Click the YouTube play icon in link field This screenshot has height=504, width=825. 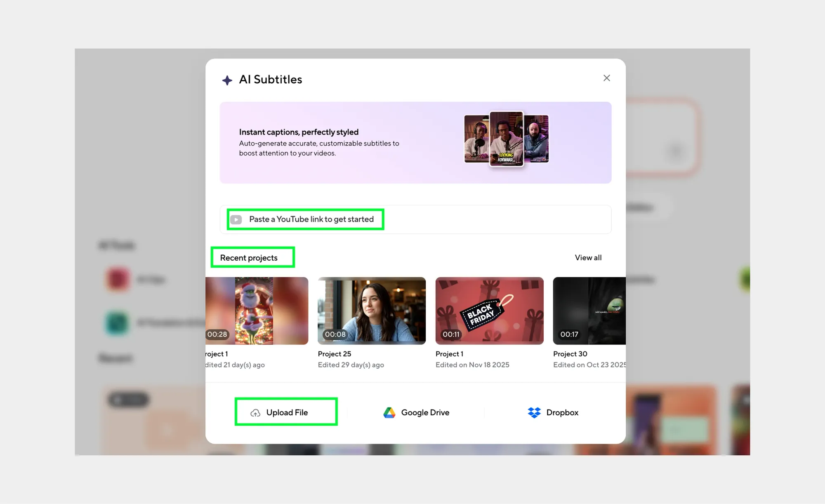236,219
